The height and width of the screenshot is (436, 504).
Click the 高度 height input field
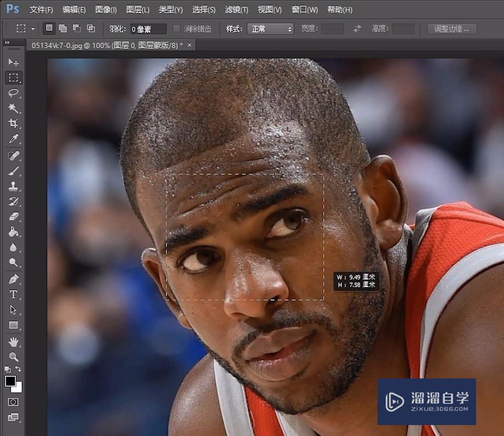click(403, 29)
